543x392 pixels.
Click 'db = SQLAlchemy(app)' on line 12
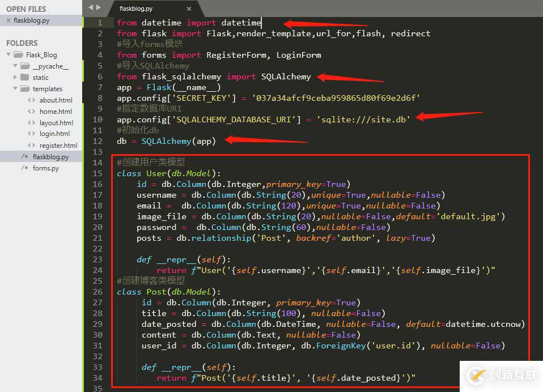click(x=166, y=141)
